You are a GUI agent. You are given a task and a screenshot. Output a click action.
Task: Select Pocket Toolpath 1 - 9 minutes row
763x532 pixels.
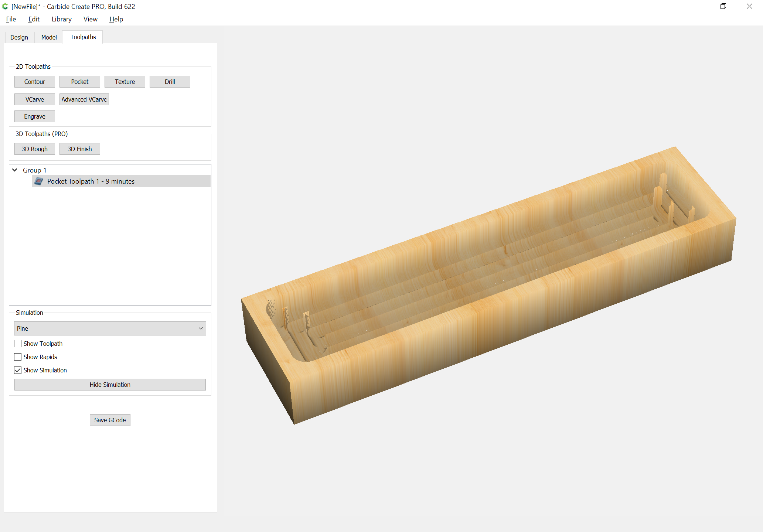pos(121,181)
